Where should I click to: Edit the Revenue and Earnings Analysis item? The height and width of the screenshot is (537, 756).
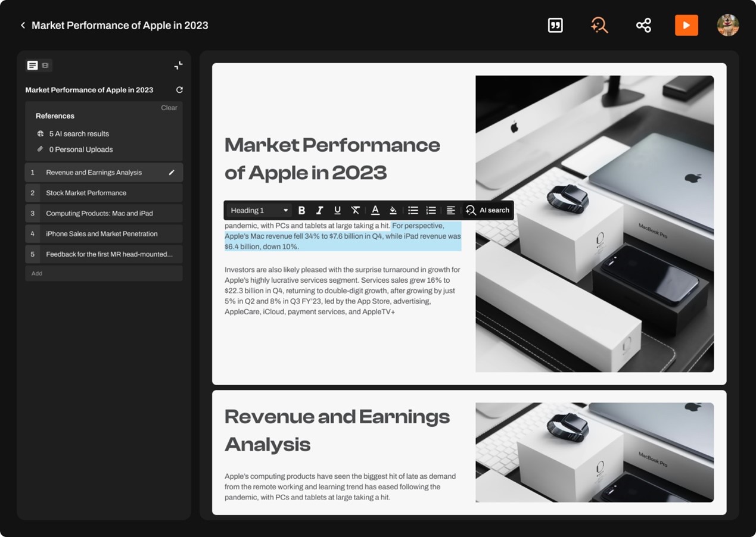point(172,173)
